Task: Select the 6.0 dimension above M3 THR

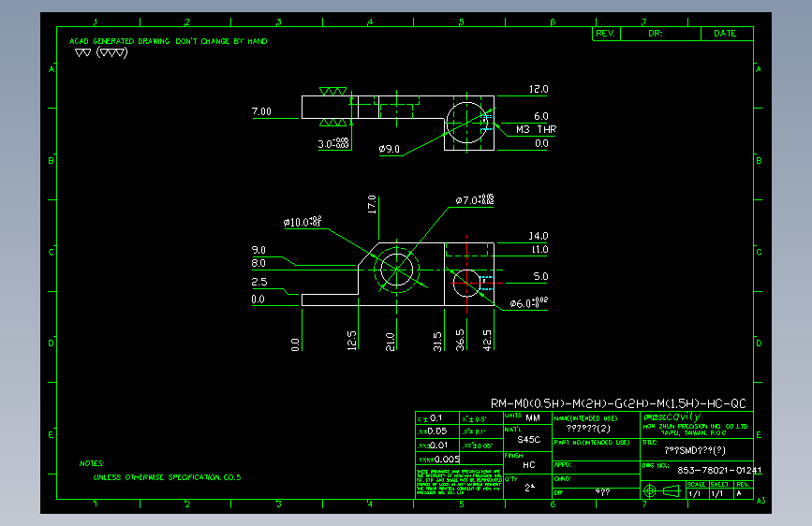Action: pos(541,116)
